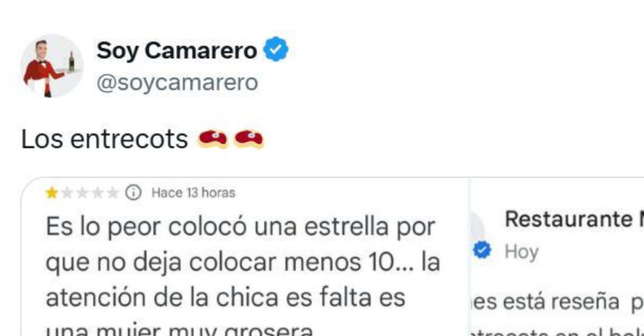Click the 'Hace 13 horas' timestamp

pyautogui.click(x=193, y=193)
